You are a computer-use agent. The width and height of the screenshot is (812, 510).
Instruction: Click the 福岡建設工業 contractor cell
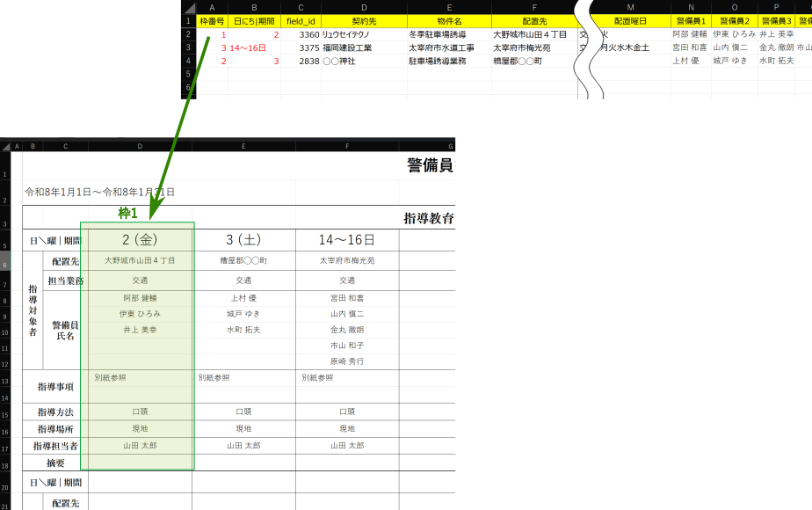pos(347,47)
